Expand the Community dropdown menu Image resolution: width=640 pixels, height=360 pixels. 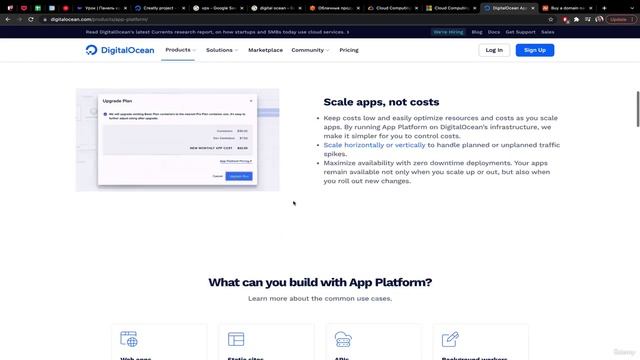(310, 50)
